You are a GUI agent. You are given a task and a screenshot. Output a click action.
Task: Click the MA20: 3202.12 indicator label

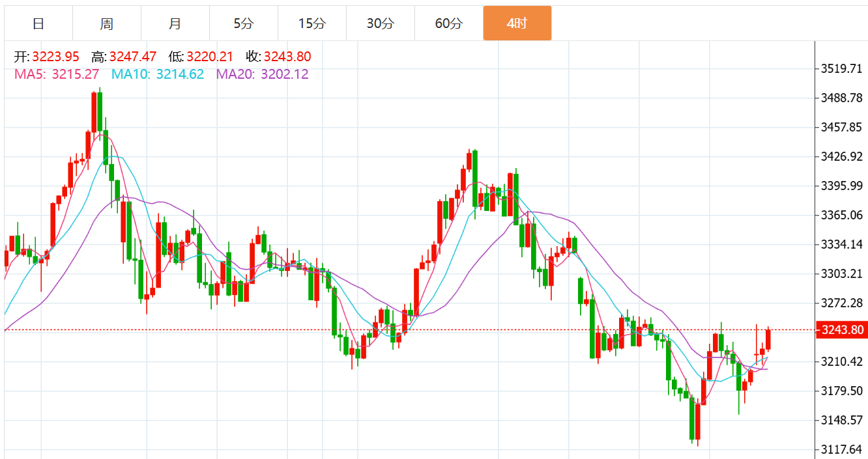[x=263, y=74]
